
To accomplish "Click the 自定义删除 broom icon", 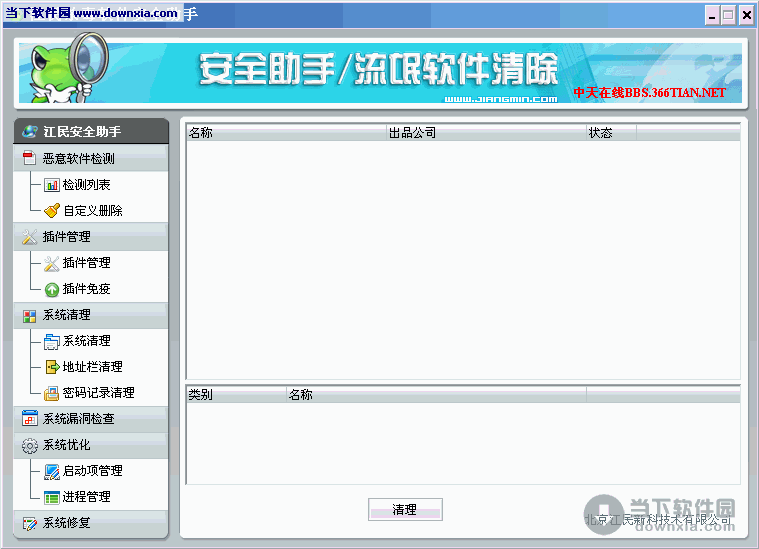I will click(x=52, y=211).
